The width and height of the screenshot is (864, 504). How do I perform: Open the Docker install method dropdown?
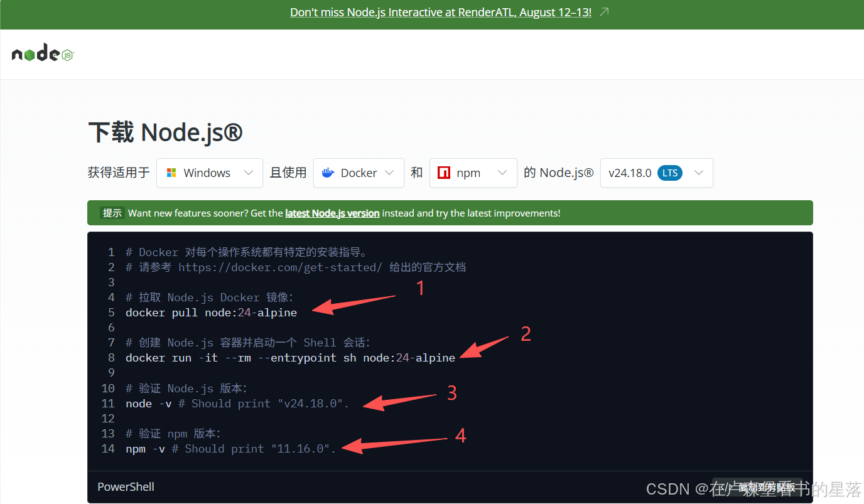click(359, 173)
